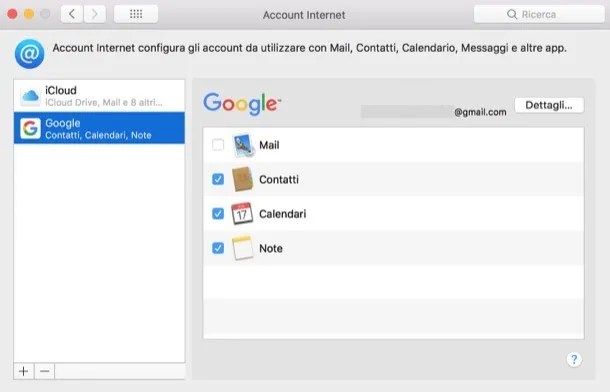Screen dimensions: 610x392
Task: Click the Mail stamp app icon
Action: coord(243,145)
